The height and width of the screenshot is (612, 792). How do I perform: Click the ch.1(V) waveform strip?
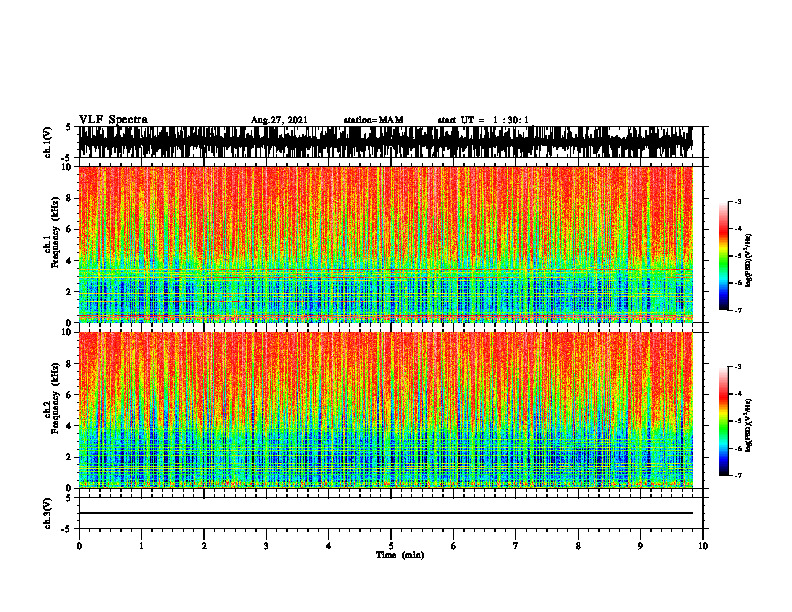pos(385,142)
